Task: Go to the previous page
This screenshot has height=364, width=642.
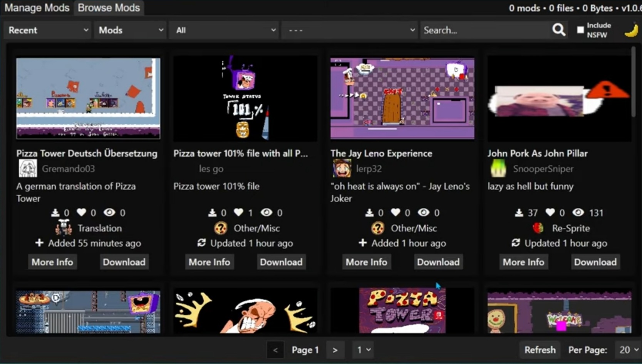Action: pyautogui.click(x=275, y=350)
